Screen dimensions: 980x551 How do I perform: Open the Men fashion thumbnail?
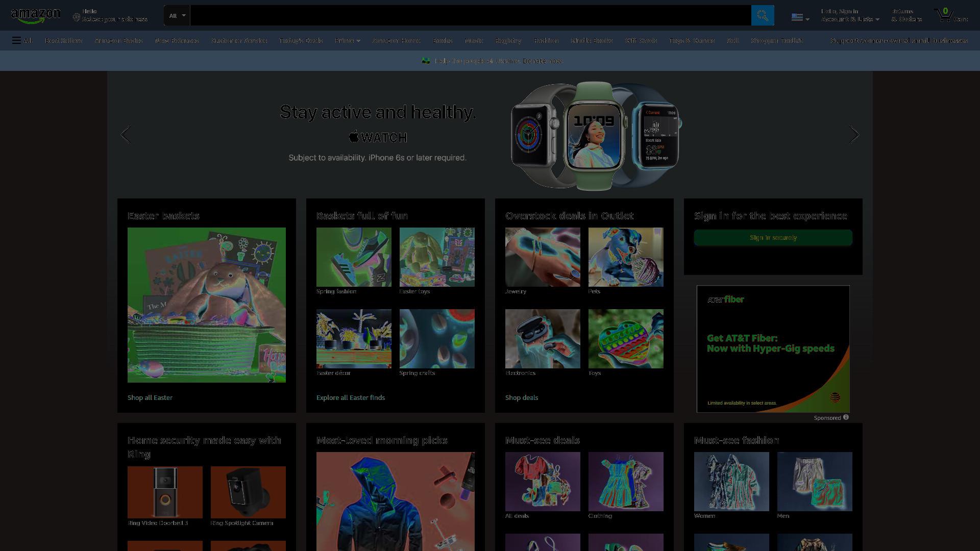(x=815, y=482)
